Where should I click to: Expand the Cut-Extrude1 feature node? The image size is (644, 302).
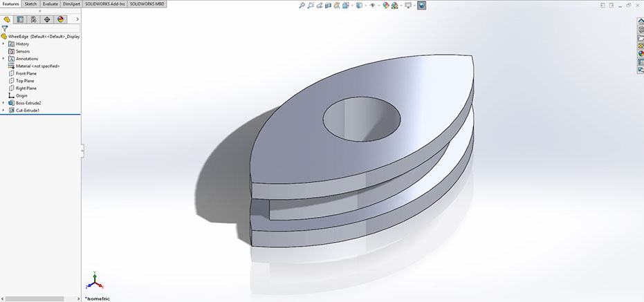pyautogui.click(x=3, y=111)
